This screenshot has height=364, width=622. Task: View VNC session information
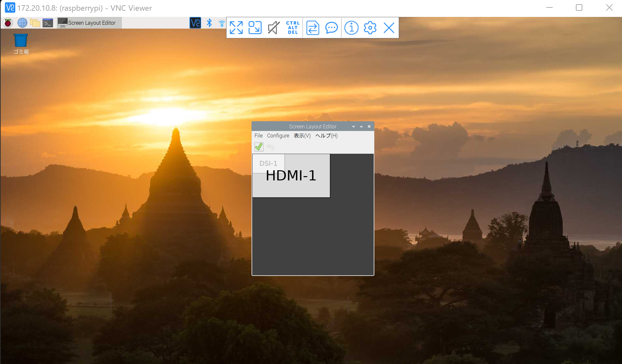(351, 28)
